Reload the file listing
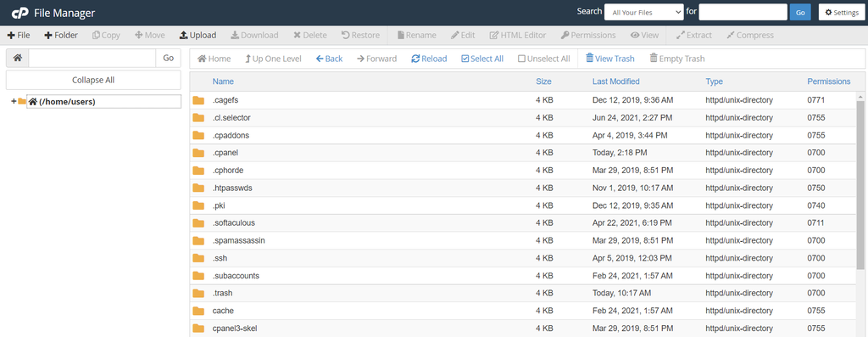The image size is (868, 337). click(x=429, y=59)
